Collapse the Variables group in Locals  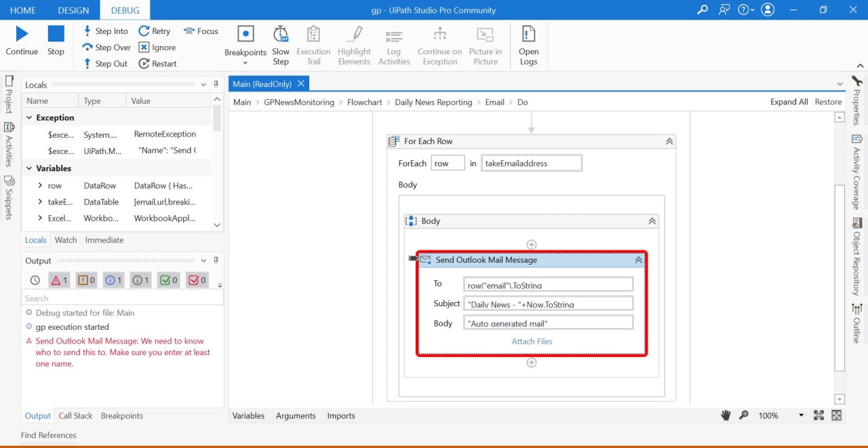29,168
